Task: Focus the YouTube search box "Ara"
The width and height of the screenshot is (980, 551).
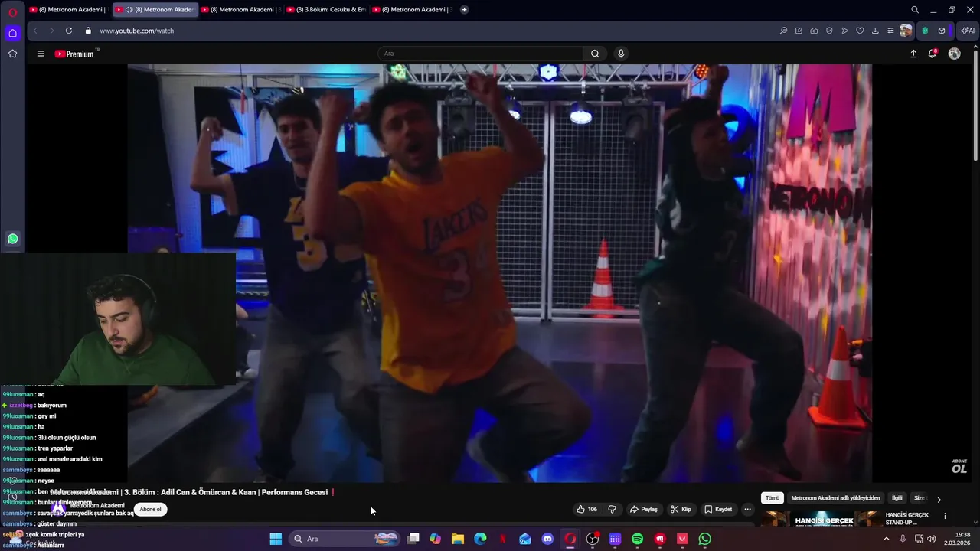Action: coord(481,54)
